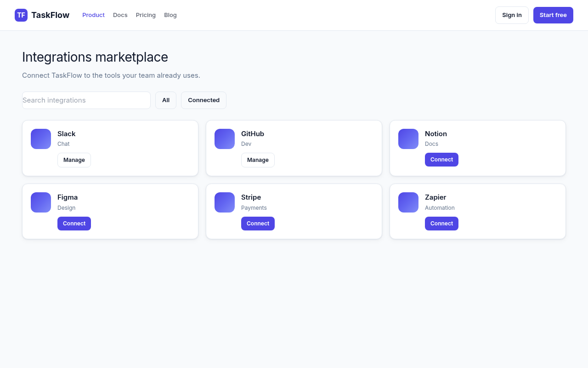Image resolution: width=588 pixels, height=368 pixels.
Task: Click the Slack integration icon
Action: (x=41, y=139)
